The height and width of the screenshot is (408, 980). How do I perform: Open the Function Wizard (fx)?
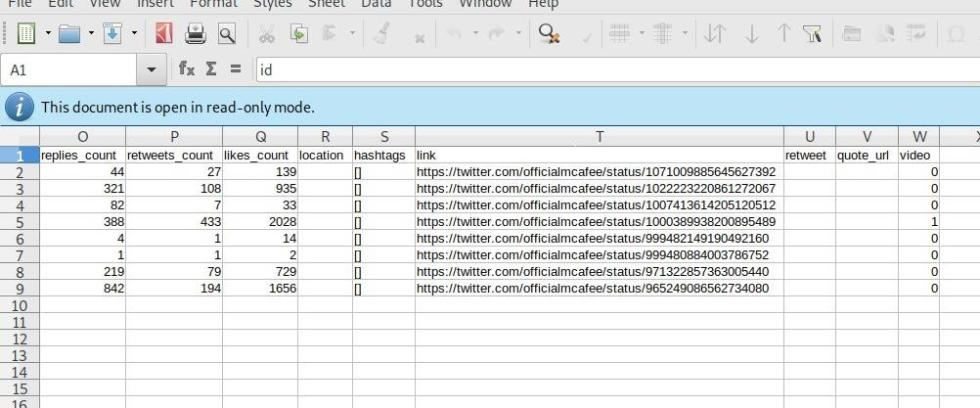pyautogui.click(x=186, y=68)
